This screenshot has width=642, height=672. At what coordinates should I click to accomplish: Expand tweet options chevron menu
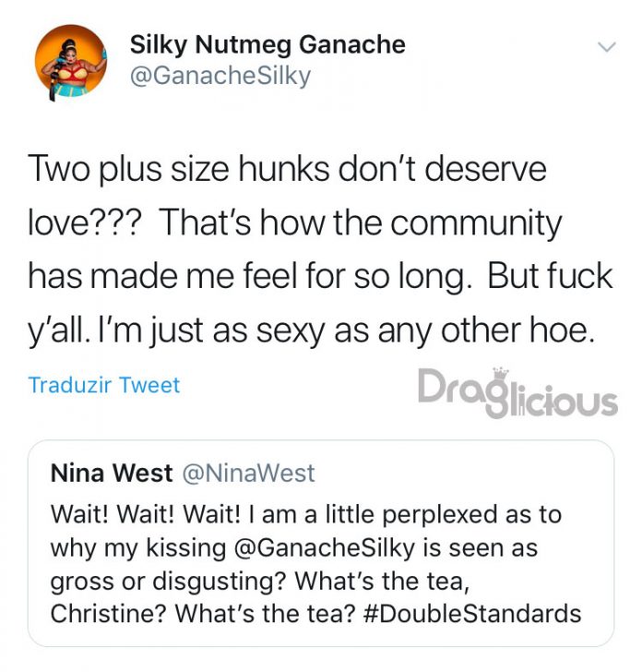point(607,47)
